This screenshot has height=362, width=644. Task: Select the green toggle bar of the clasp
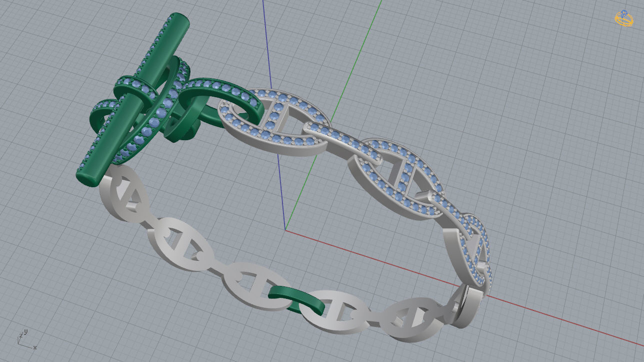[133, 100]
